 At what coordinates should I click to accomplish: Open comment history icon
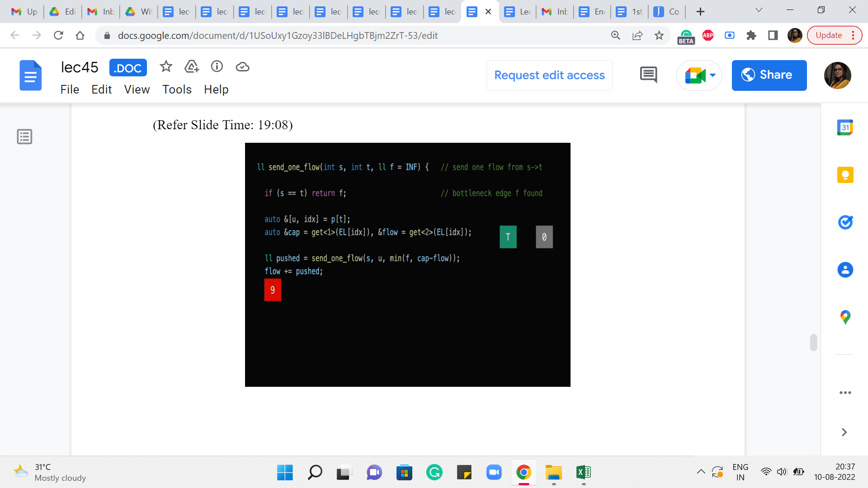[x=648, y=75]
